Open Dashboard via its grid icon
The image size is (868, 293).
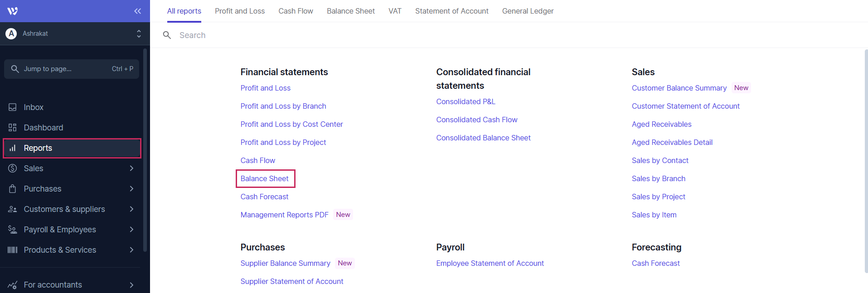[x=13, y=128]
